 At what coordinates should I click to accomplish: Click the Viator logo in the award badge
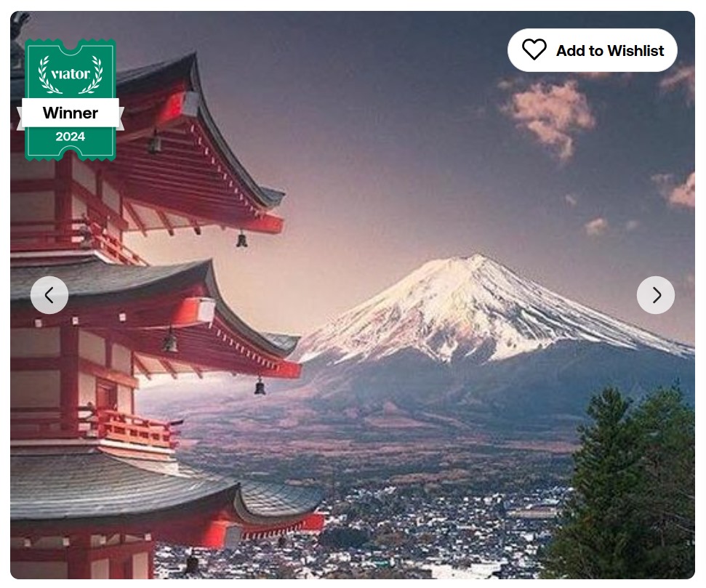tap(71, 73)
